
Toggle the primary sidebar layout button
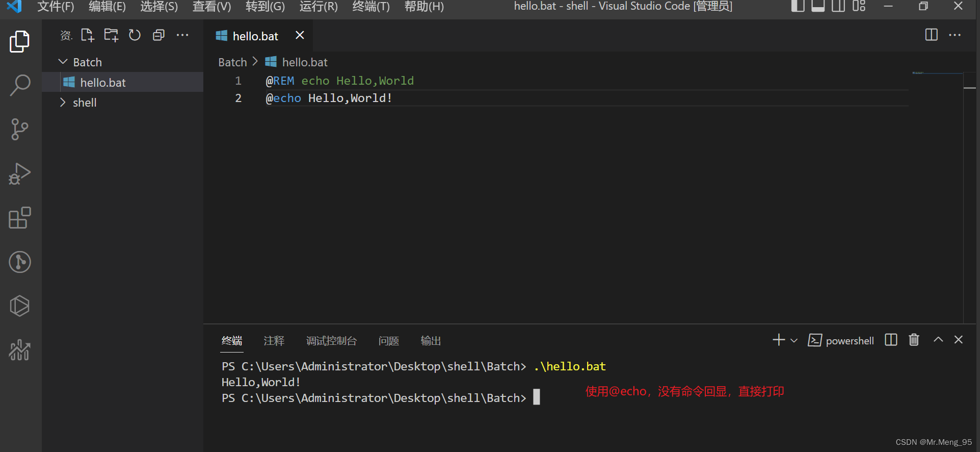798,6
